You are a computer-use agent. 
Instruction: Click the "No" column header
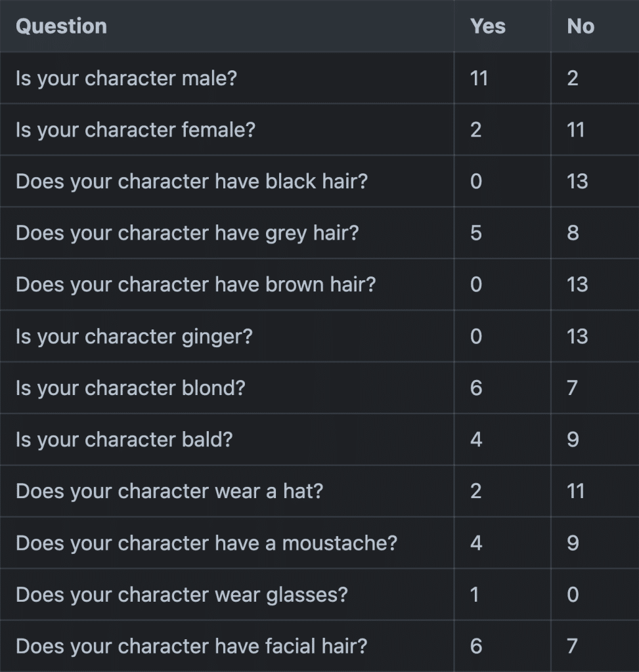coord(581,26)
